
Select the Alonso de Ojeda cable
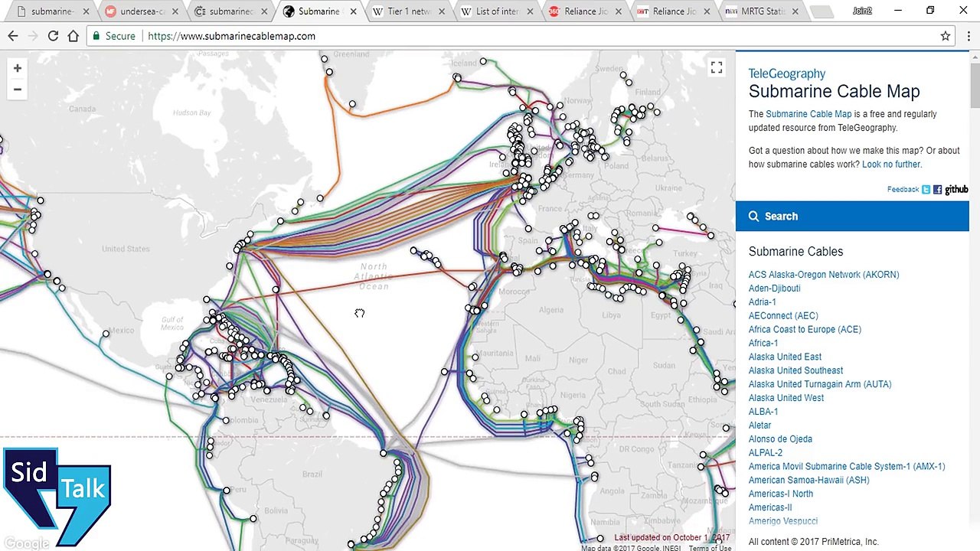780,439
